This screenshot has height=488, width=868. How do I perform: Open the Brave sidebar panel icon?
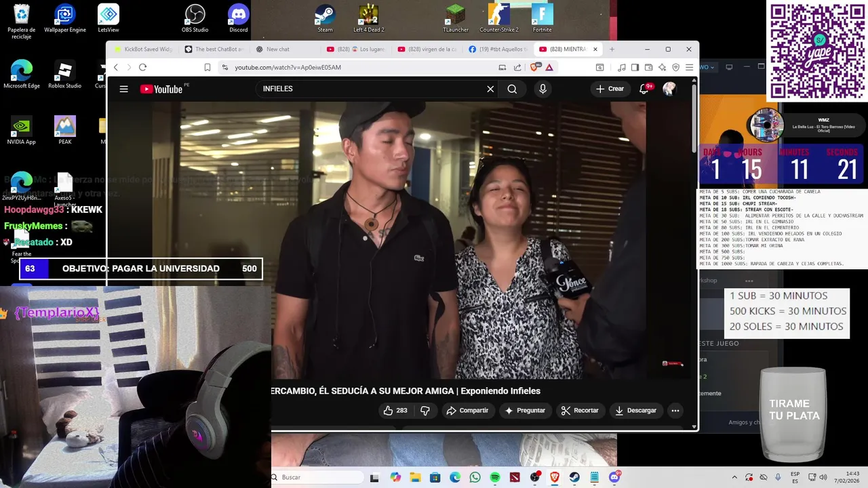pyautogui.click(x=635, y=67)
